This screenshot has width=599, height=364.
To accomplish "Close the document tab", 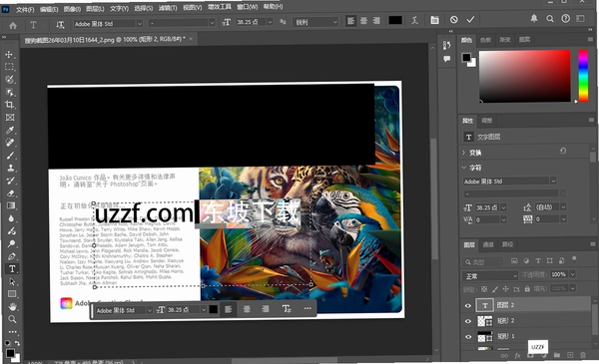I will point(191,39).
